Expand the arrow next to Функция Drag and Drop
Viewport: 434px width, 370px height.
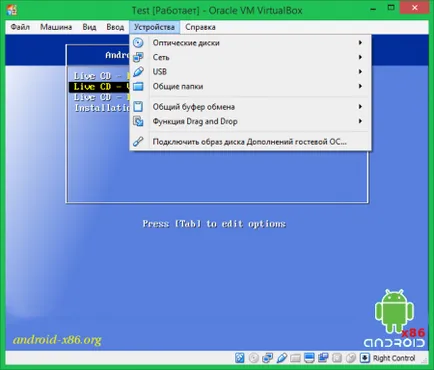tap(360, 121)
